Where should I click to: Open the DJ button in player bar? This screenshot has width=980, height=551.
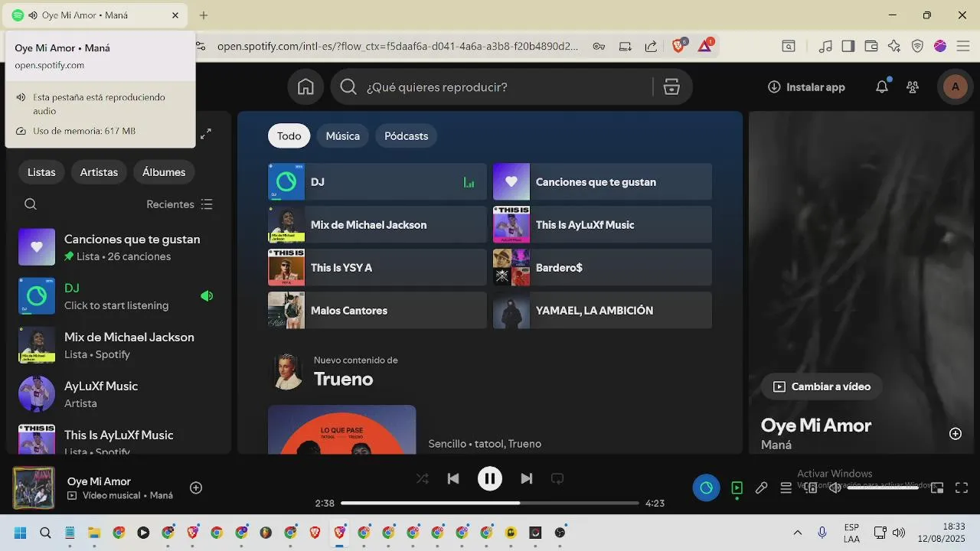pyautogui.click(x=706, y=487)
